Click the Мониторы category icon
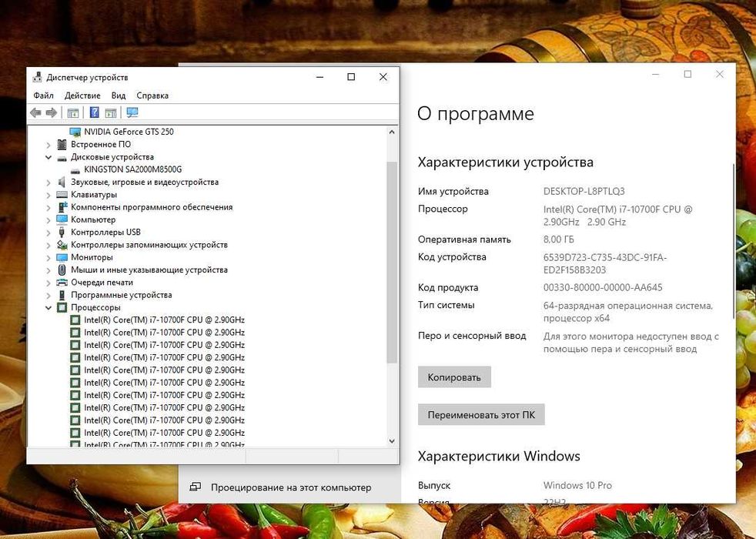This screenshot has height=539, width=756. coord(62,257)
